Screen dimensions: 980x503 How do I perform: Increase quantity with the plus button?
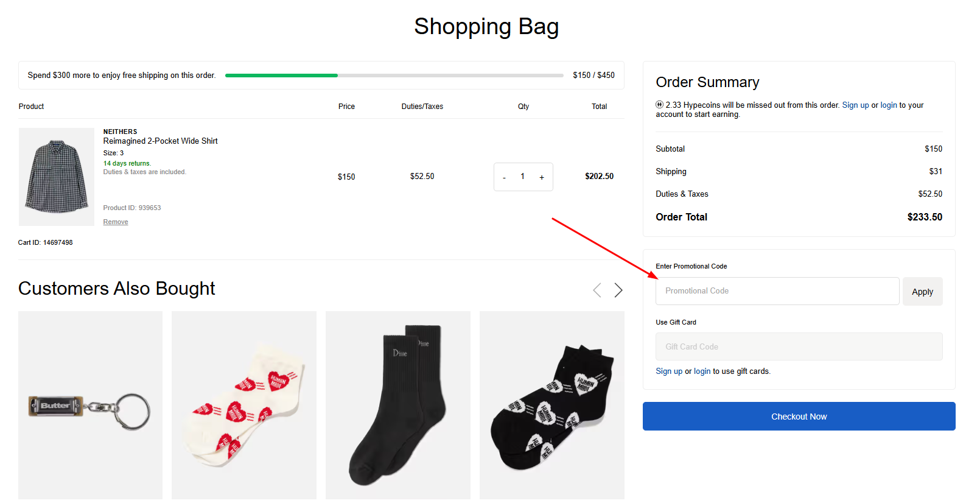click(542, 177)
